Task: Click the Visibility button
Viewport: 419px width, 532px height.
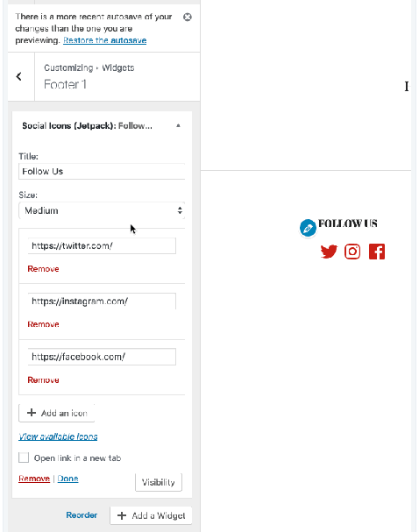Action: coord(159,482)
